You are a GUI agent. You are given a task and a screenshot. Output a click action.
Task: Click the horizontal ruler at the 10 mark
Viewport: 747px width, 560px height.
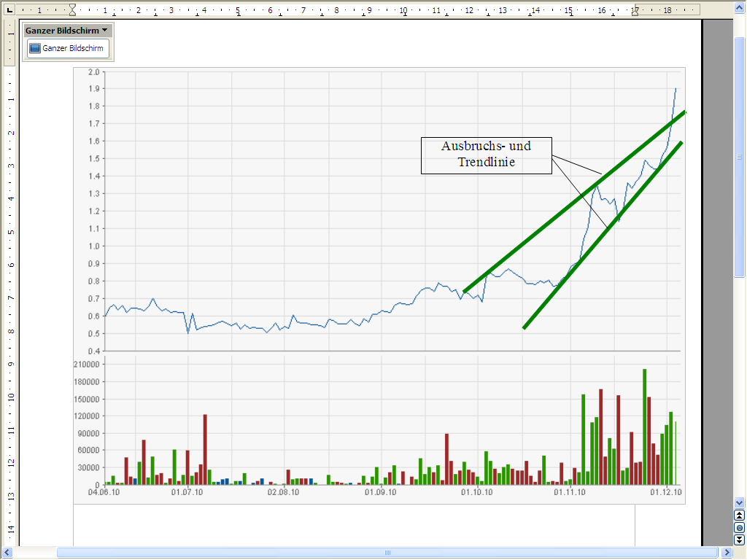pyautogui.click(x=402, y=11)
